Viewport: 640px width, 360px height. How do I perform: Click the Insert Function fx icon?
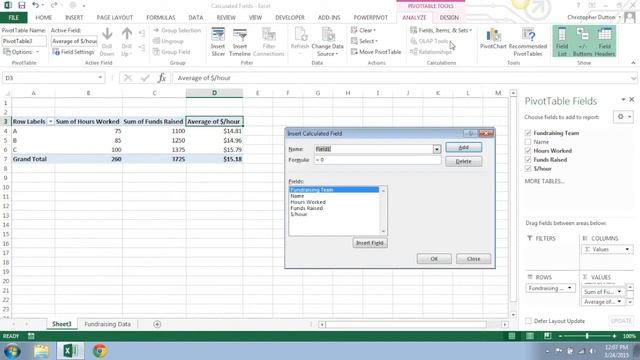tap(162, 78)
